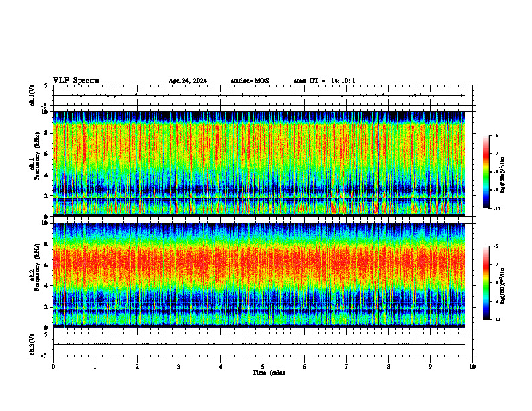The width and height of the screenshot is (532, 411).
Task: Click the ch.1 voltage waveform trace
Action: tap(259, 95)
